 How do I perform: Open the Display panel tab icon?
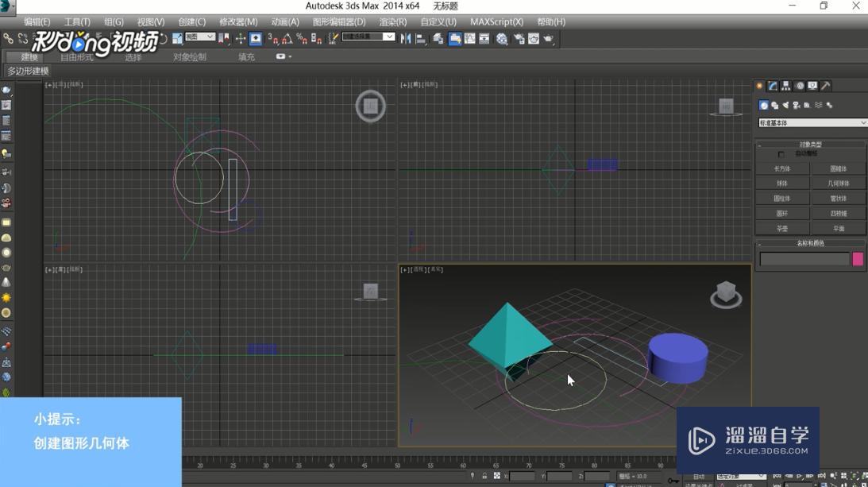coord(812,86)
